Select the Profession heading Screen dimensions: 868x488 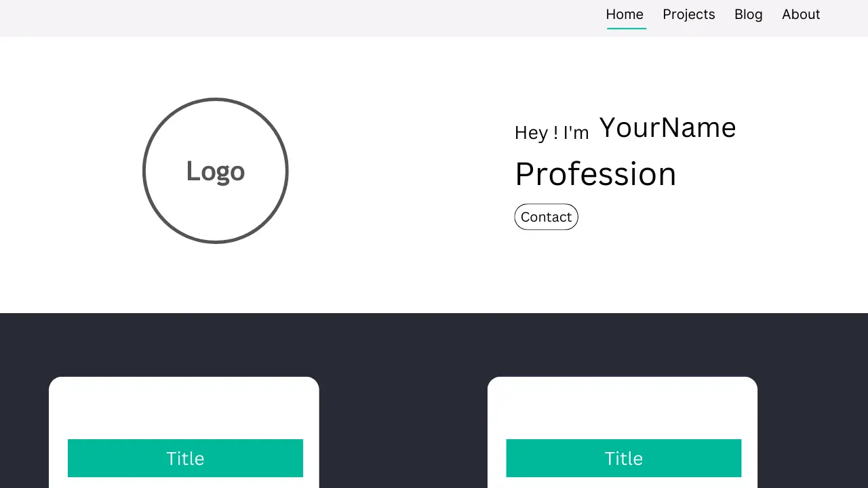[595, 174]
